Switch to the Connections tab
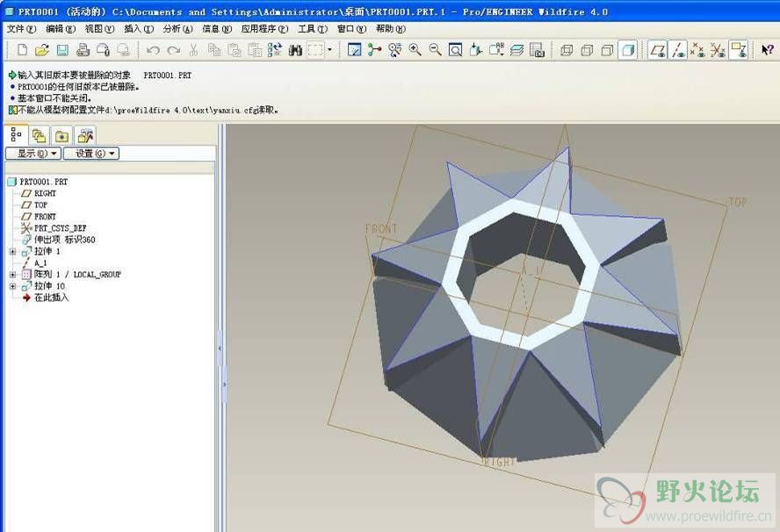This screenshot has height=532, width=780. (x=85, y=135)
